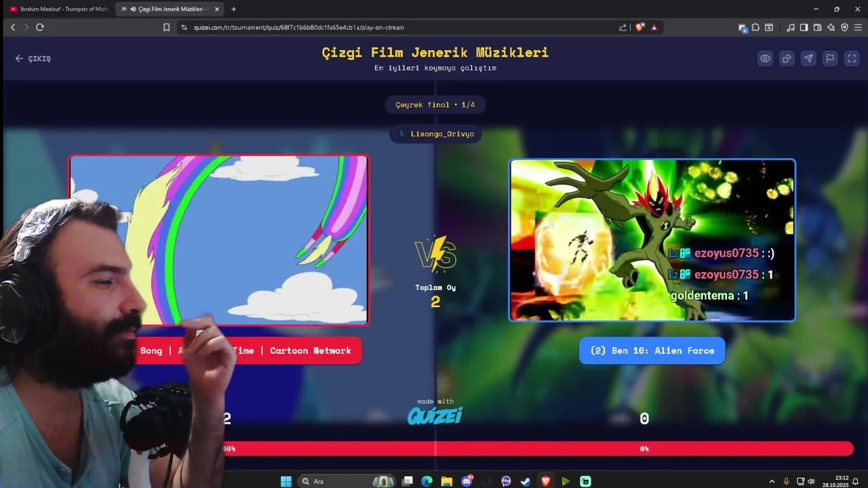Open Steam from the taskbar
The width and height of the screenshot is (868, 488).
pos(526,481)
